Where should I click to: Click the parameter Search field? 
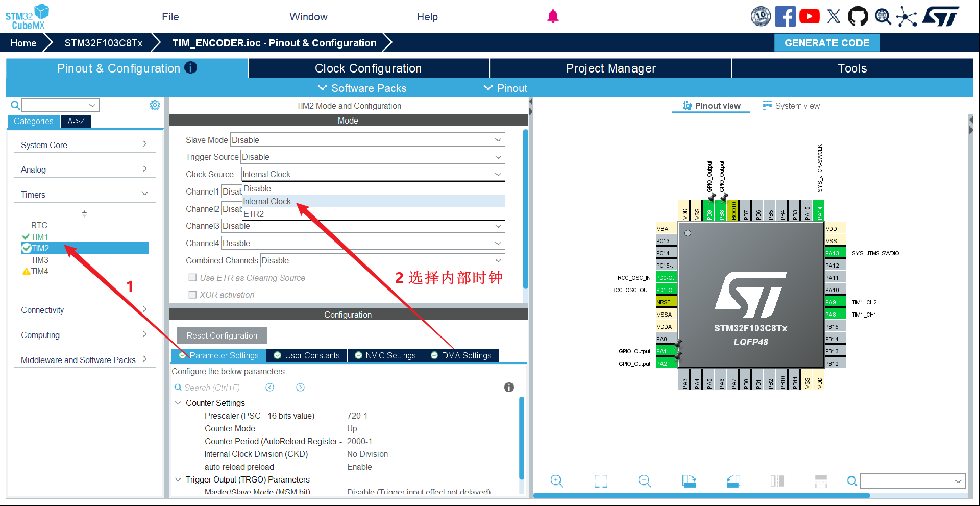pos(218,388)
